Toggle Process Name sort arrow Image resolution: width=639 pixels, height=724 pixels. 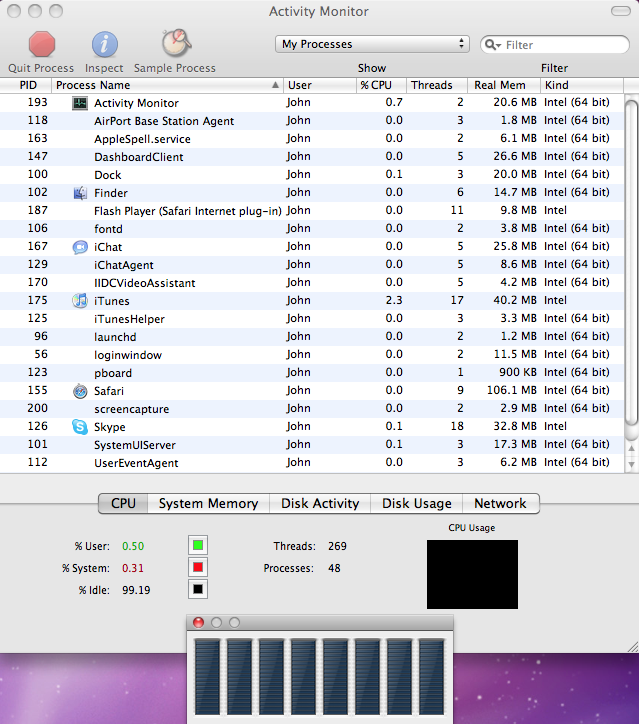(x=275, y=85)
